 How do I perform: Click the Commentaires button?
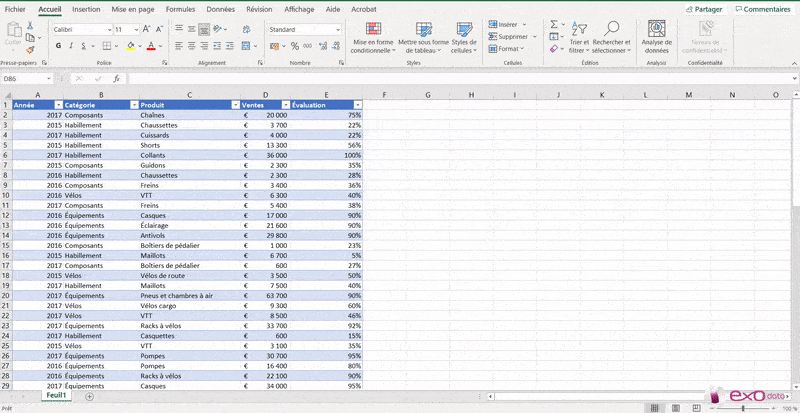click(765, 8)
